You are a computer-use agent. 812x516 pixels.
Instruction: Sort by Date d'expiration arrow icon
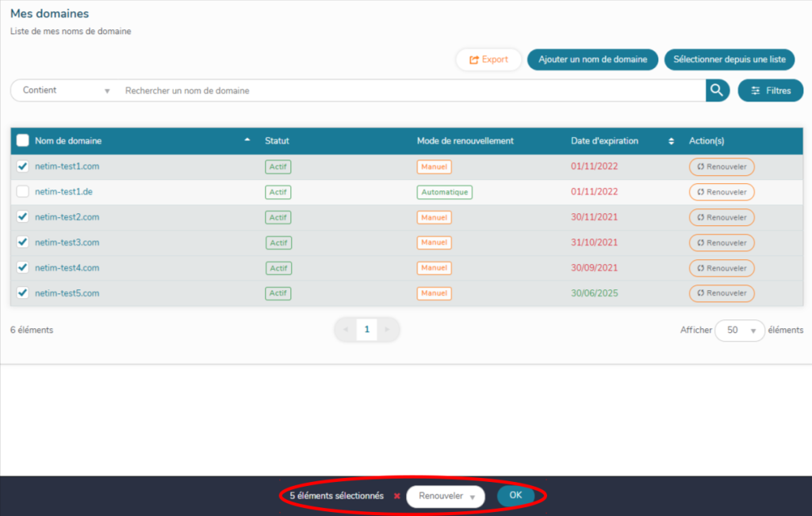[671, 141]
